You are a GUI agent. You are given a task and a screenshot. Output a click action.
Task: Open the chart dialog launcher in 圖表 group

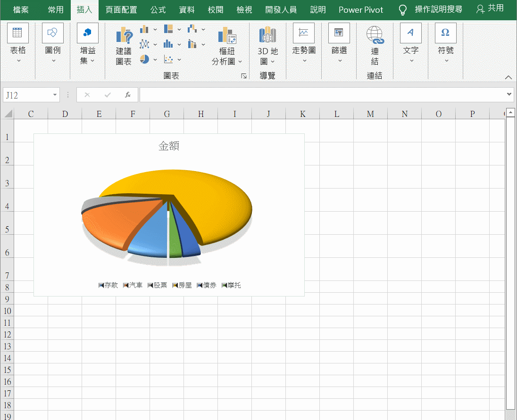click(244, 76)
